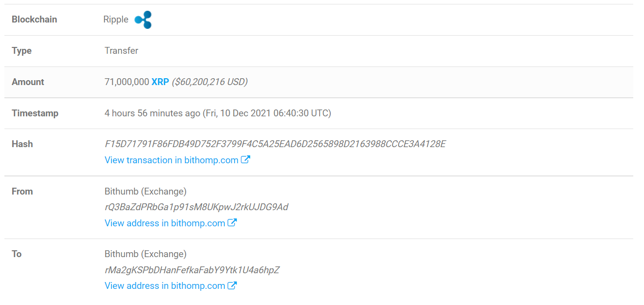Click the Hash row label
The width and height of the screenshot is (644, 305).
[x=22, y=144]
